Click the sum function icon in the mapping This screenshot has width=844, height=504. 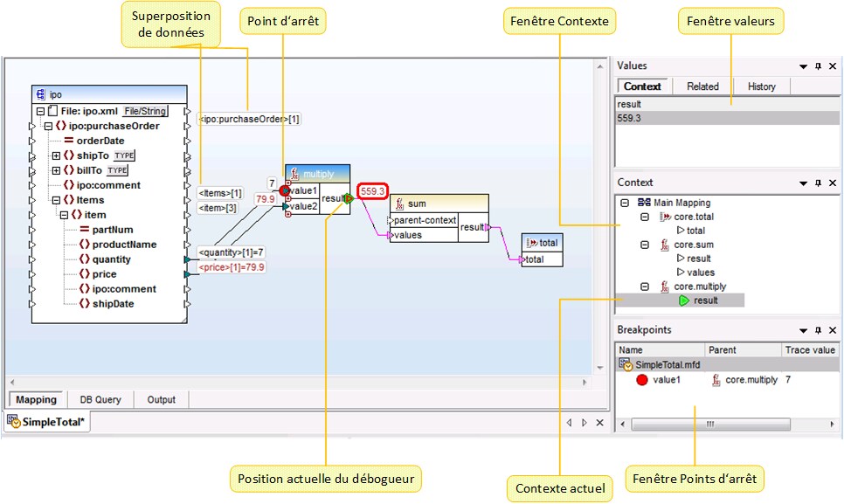(398, 203)
